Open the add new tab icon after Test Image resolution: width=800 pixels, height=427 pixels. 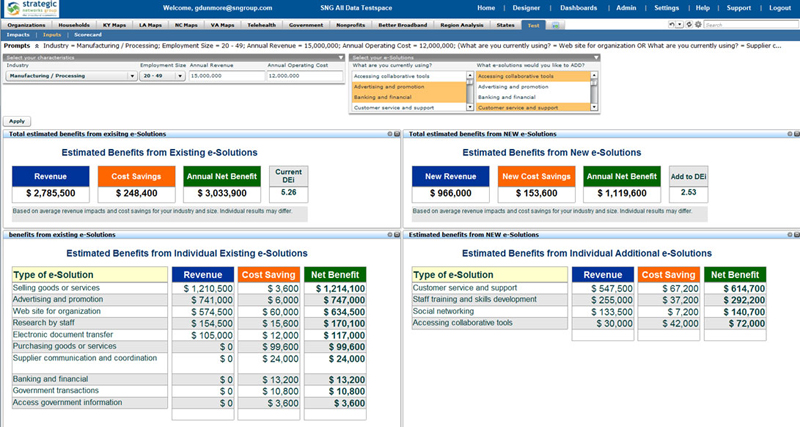point(556,25)
